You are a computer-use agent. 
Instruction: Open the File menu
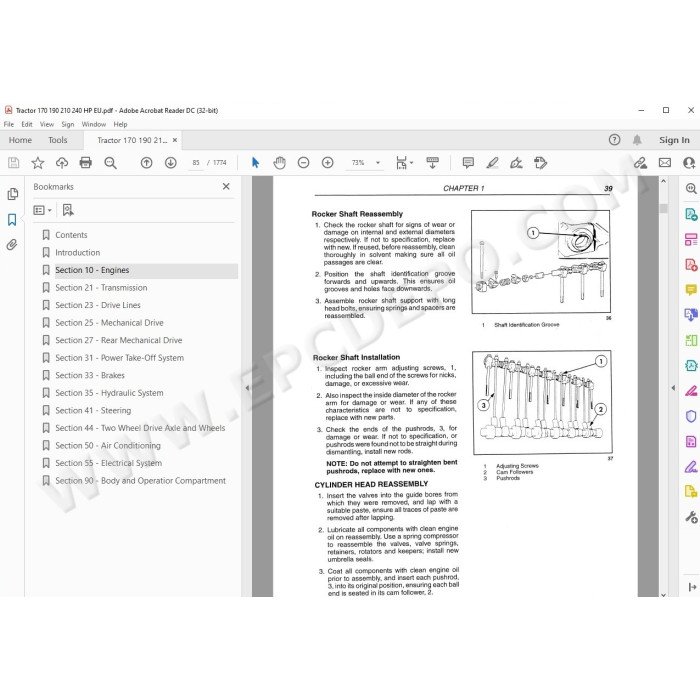point(8,124)
